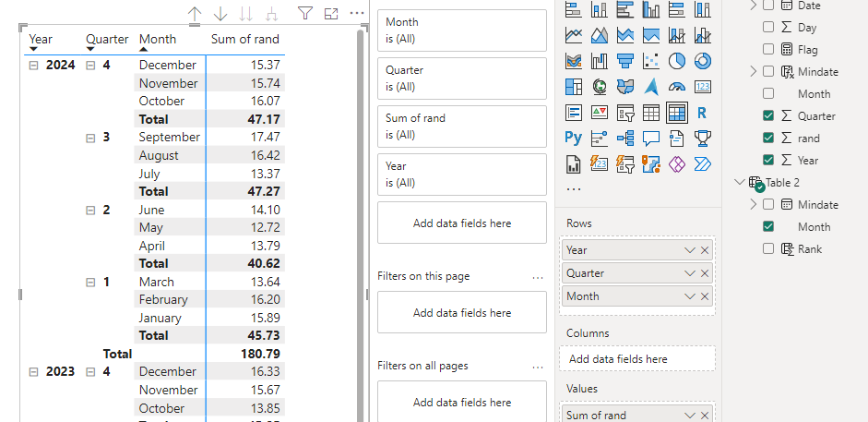868x422 pixels.
Task: Select the Map globe visual
Action: point(599,87)
